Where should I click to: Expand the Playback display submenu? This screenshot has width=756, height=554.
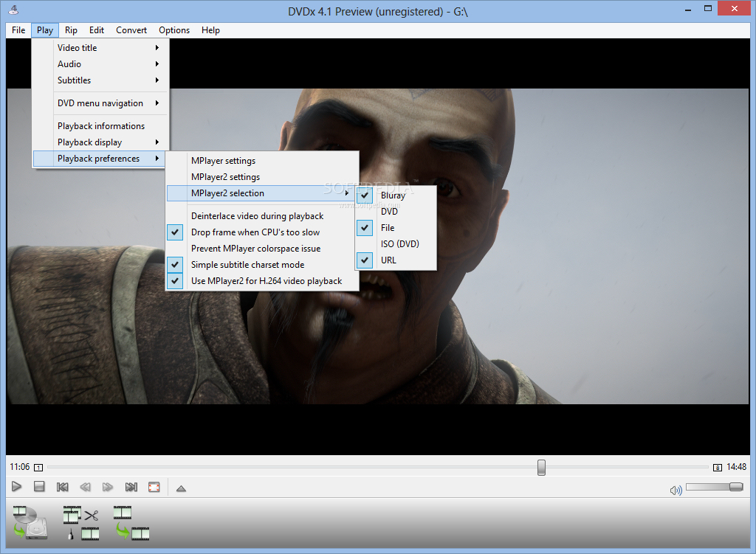88,142
